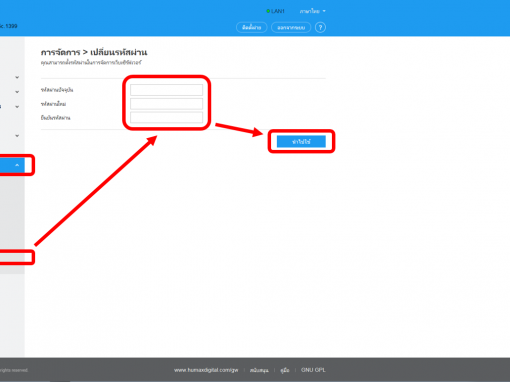The height and width of the screenshot is (382, 510).
Task: Click the blue apply button
Action: (301, 141)
